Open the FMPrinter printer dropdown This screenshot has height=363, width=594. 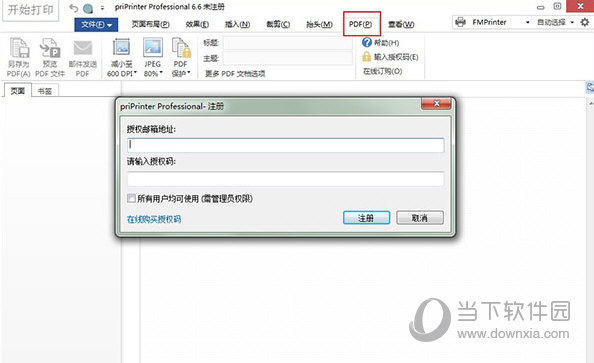[527, 22]
